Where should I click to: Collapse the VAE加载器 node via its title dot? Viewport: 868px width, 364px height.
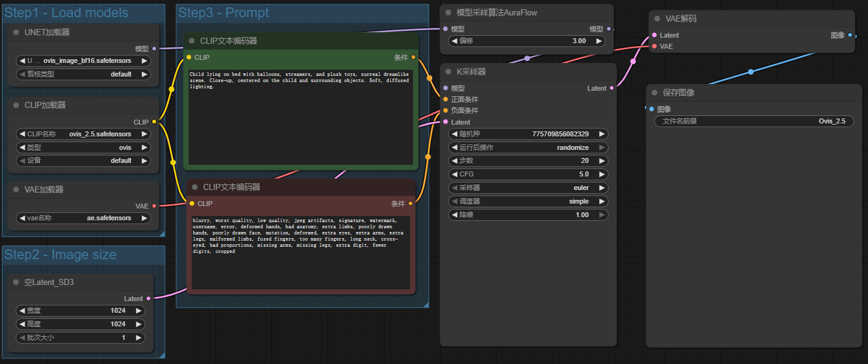coord(16,189)
